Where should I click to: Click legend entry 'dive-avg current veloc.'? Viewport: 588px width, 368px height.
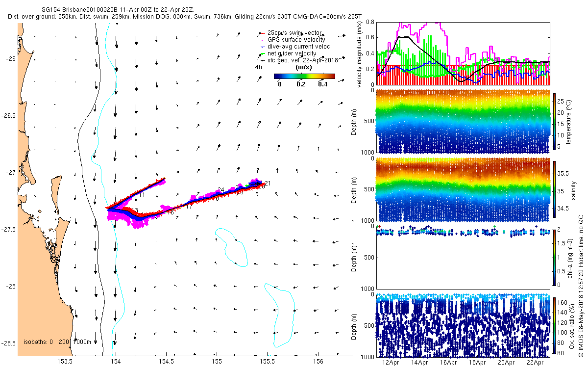(299, 47)
